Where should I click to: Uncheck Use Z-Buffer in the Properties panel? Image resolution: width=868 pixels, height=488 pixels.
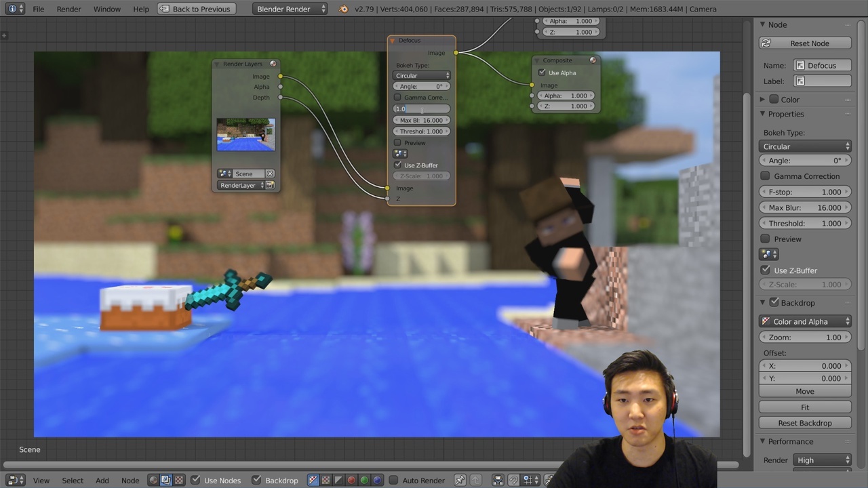[x=766, y=270]
